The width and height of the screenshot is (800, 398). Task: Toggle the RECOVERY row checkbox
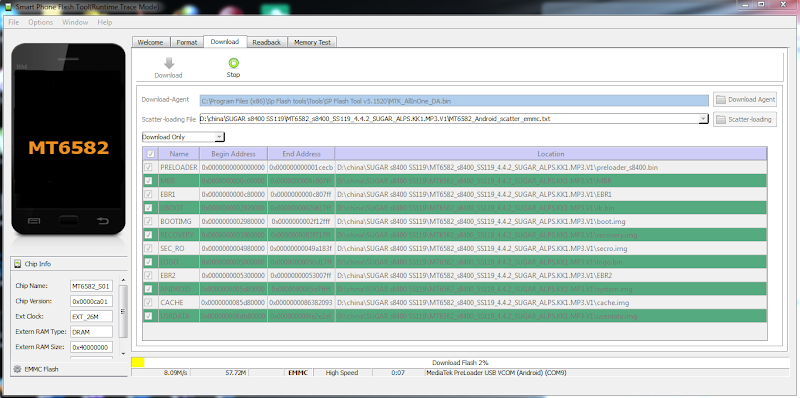pyautogui.click(x=148, y=235)
